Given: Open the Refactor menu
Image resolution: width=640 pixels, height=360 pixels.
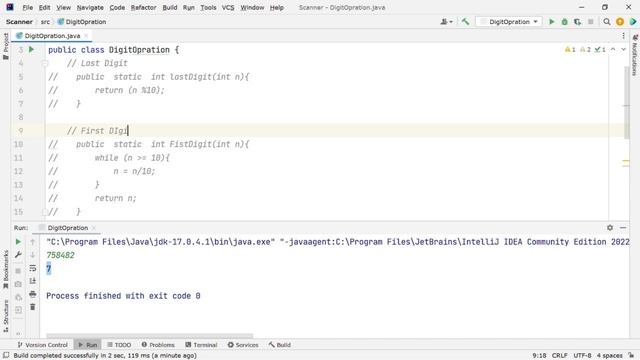Looking at the screenshot, I should [143, 7].
